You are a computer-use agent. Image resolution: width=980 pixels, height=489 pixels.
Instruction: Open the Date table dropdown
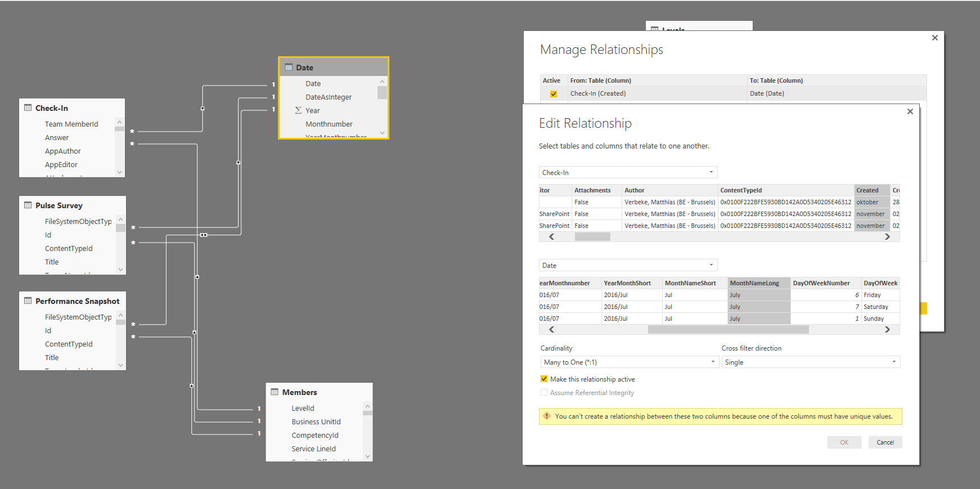[x=628, y=265]
